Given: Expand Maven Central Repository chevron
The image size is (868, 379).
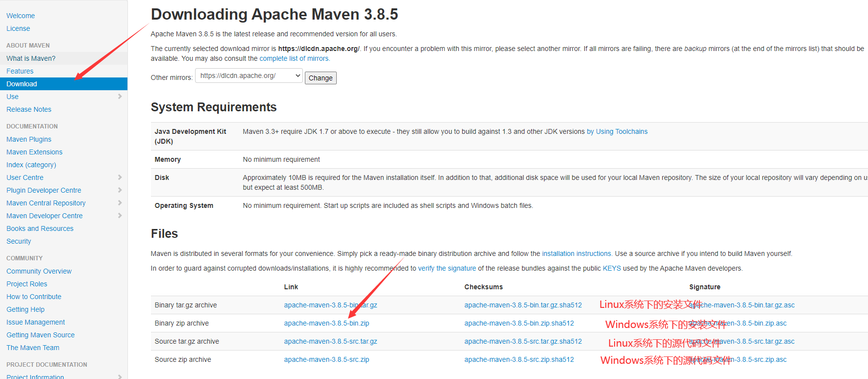Looking at the screenshot, I should coord(120,203).
